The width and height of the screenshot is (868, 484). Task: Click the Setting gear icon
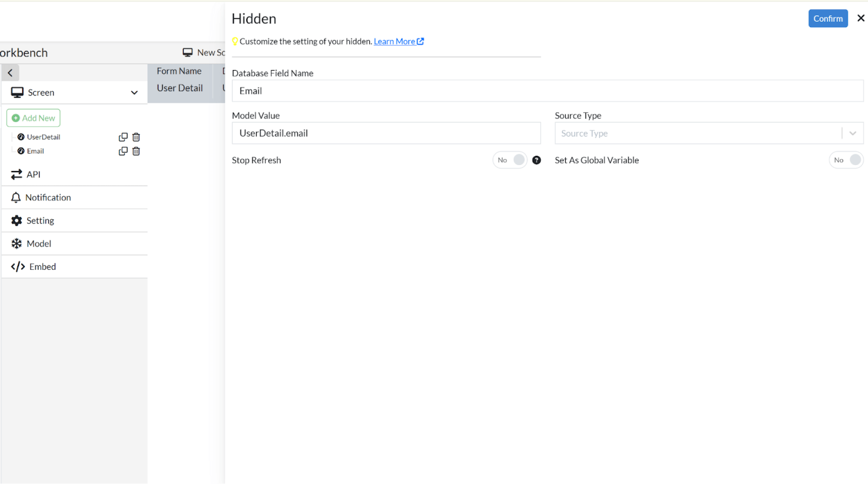click(16, 220)
